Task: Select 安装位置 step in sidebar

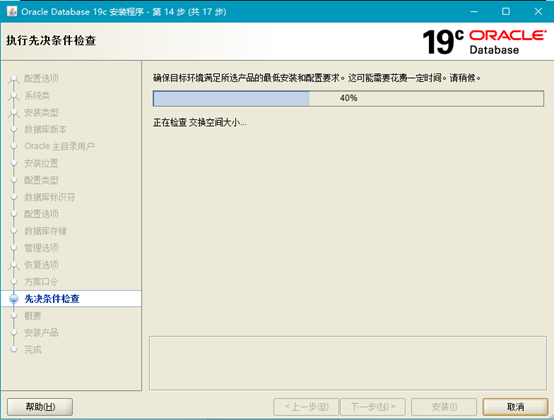Action: (x=41, y=163)
